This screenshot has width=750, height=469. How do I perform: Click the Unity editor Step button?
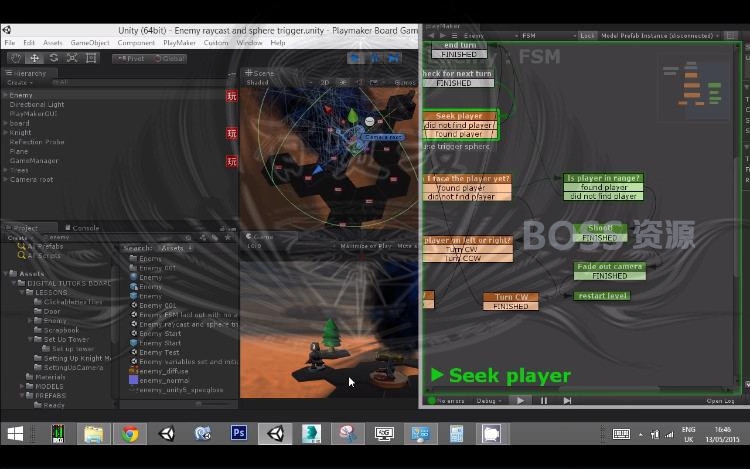pyautogui.click(x=393, y=58)
